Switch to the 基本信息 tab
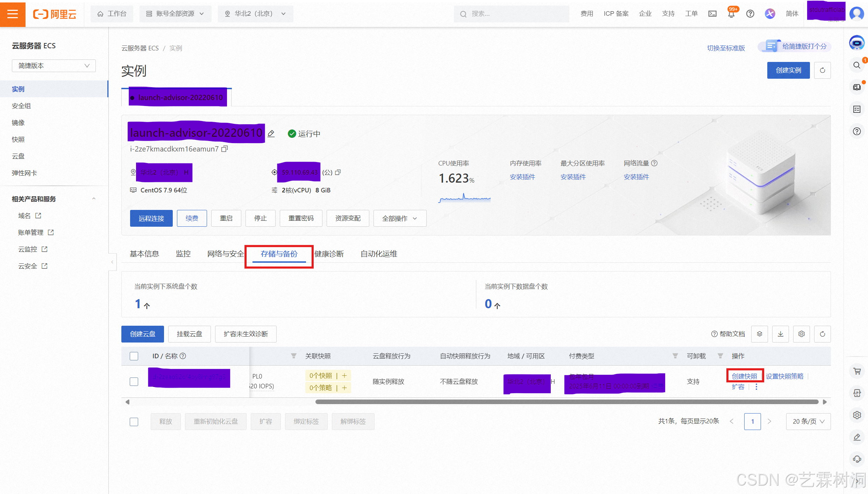868x494 pixels. pyautogui.click(x=144, y=254)
